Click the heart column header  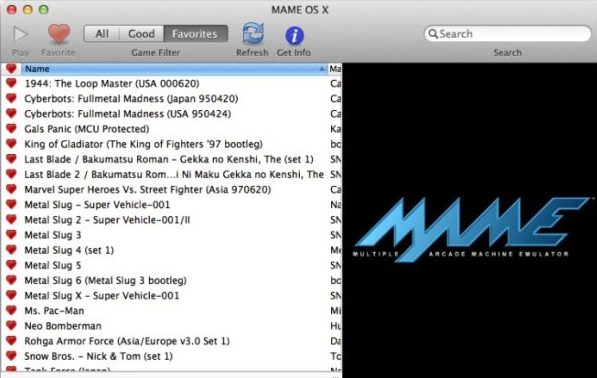[x=11, y=69]
